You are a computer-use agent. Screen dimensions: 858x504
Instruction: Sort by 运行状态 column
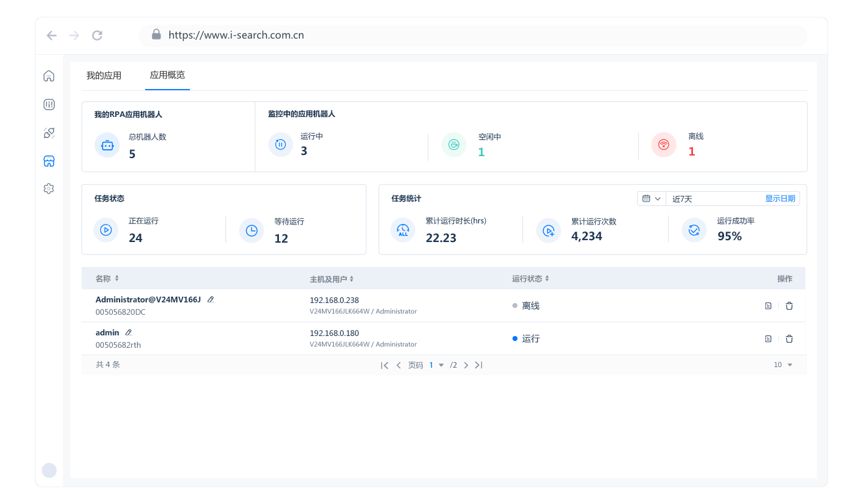pos(547,279)
